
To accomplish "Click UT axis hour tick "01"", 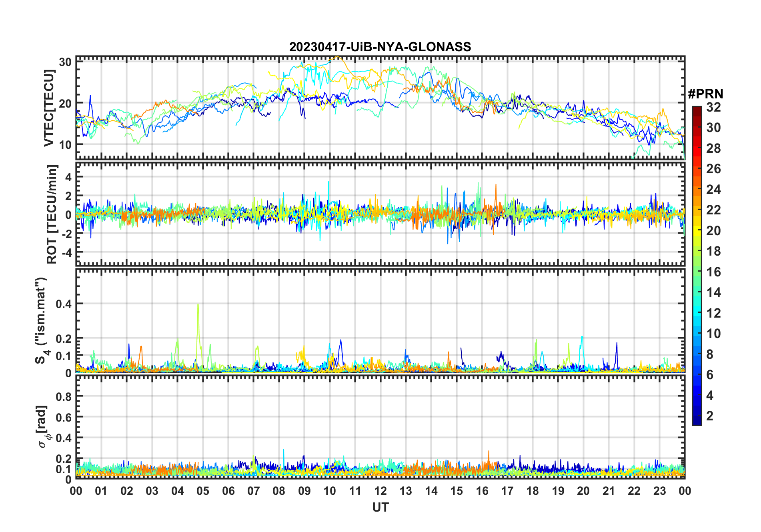I will (x=101, y=491).
